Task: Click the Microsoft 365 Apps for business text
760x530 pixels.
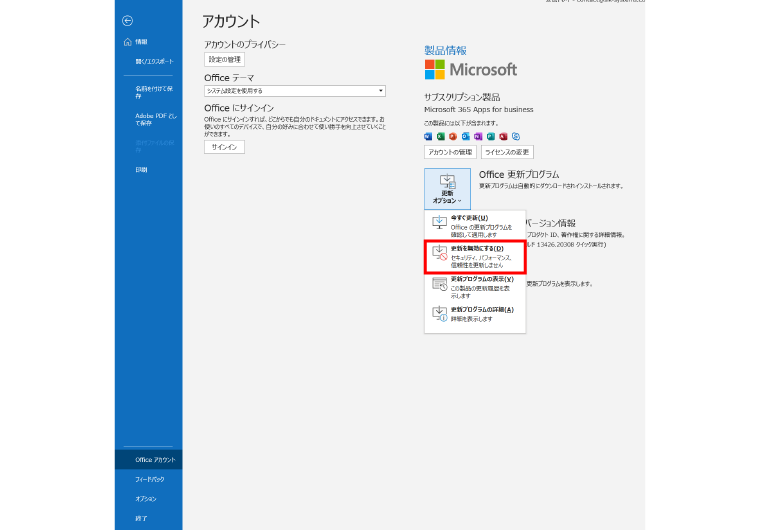Action: pos(479,110)
